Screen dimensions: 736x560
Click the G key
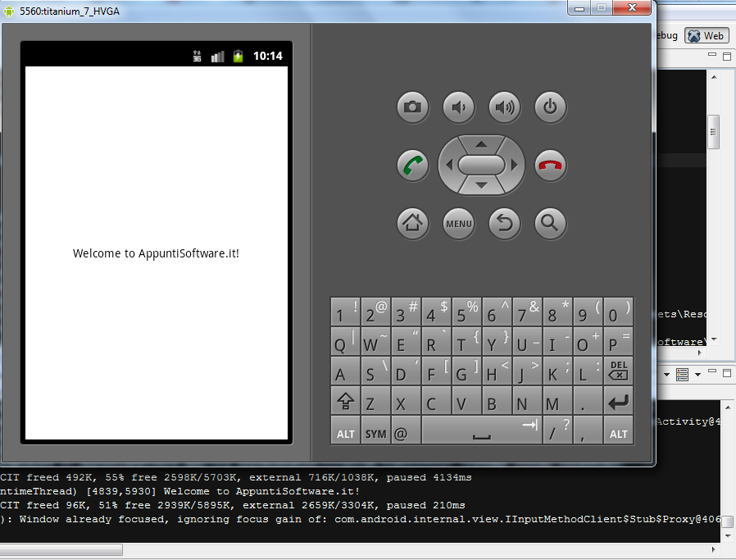tap(466, 371)
